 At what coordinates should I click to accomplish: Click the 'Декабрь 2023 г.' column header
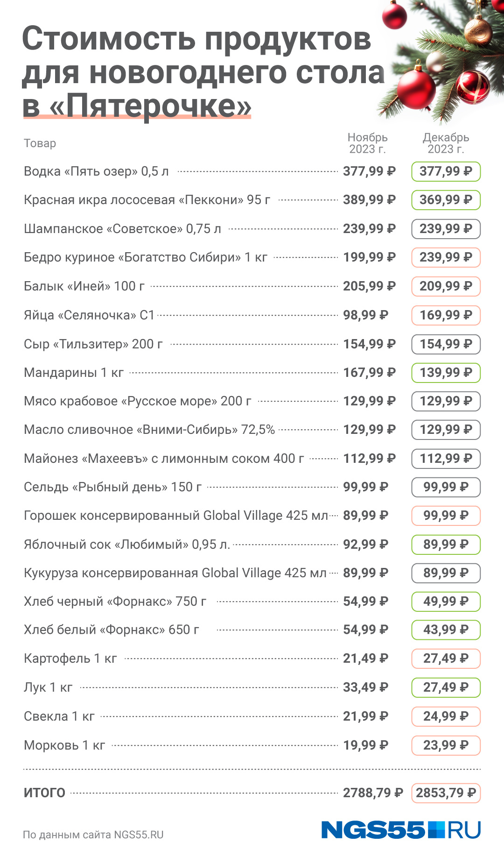[x=446, y=143]
